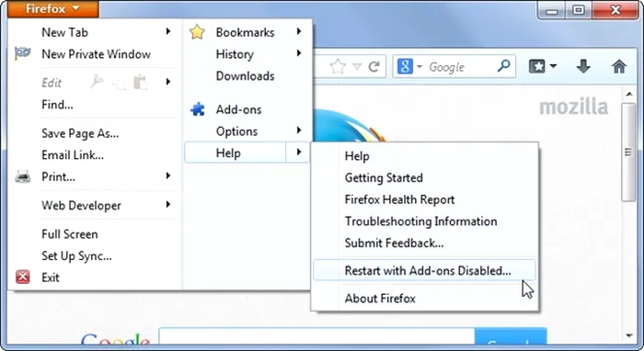This screenshot has width=644, height=351.
Task: Click the magnifying glass search icon
Action: click(x=504, y=65)
